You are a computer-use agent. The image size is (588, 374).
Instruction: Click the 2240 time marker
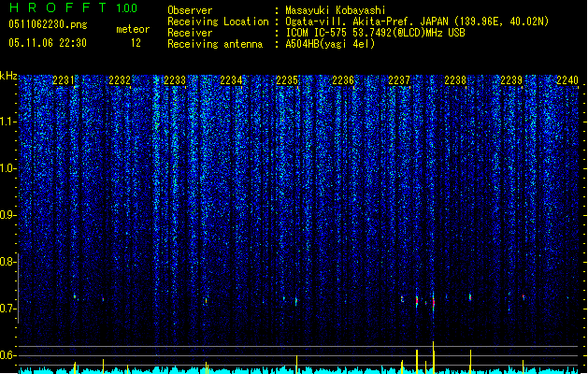coord(567,80)
